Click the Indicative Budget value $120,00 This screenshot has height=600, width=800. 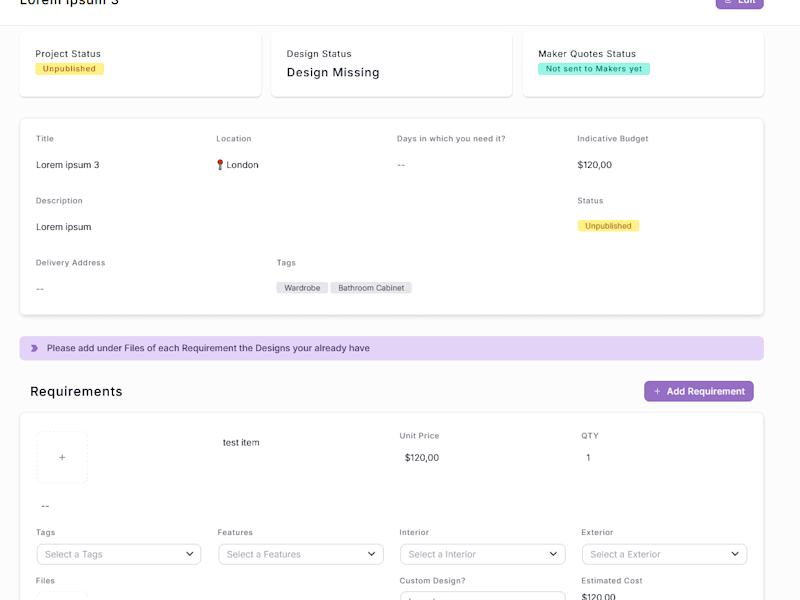(x=594, y=165)
